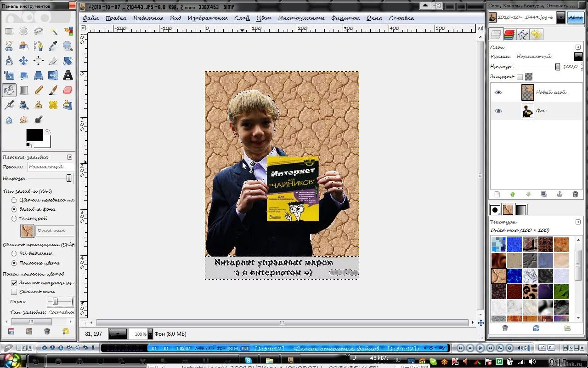Viewport: 588px width, 368px height.
Task: Select the Flip tool
Action: tap(53, 75)
